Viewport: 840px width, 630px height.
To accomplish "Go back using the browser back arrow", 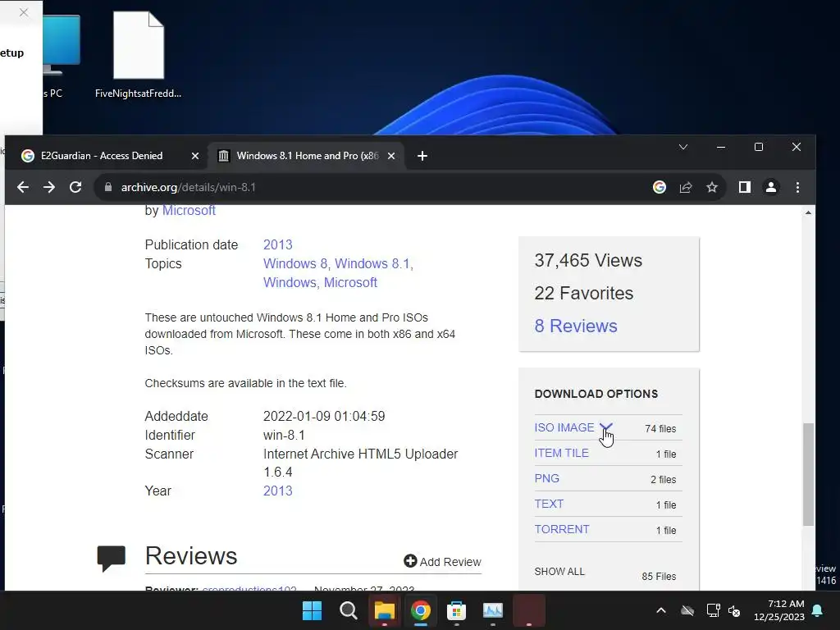I will [22, 187].
